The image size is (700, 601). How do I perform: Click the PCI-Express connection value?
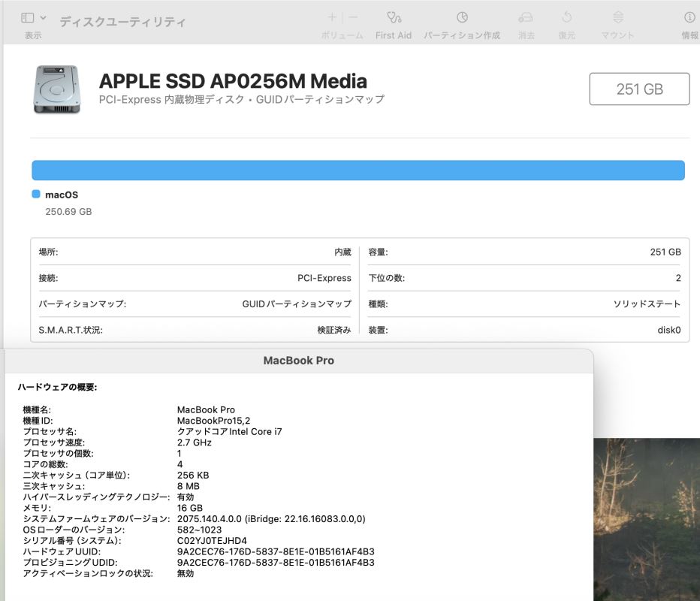pyautogui.click(x=324, y=278)
